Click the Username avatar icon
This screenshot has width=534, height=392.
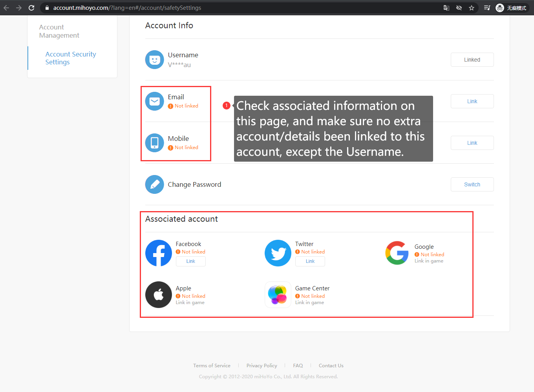tap(155, 60)
